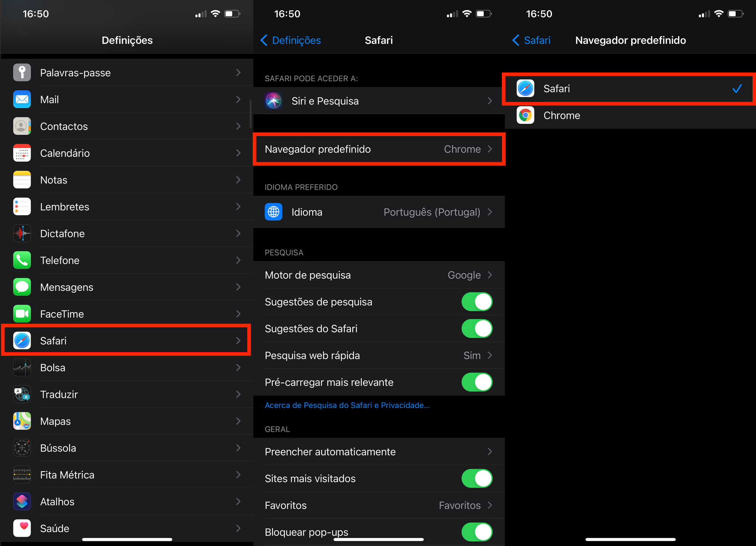The image size is (756, 546).
Task: Tap the FaceTime camera icon
Action: pyautogui.click(x=22, y=314)
